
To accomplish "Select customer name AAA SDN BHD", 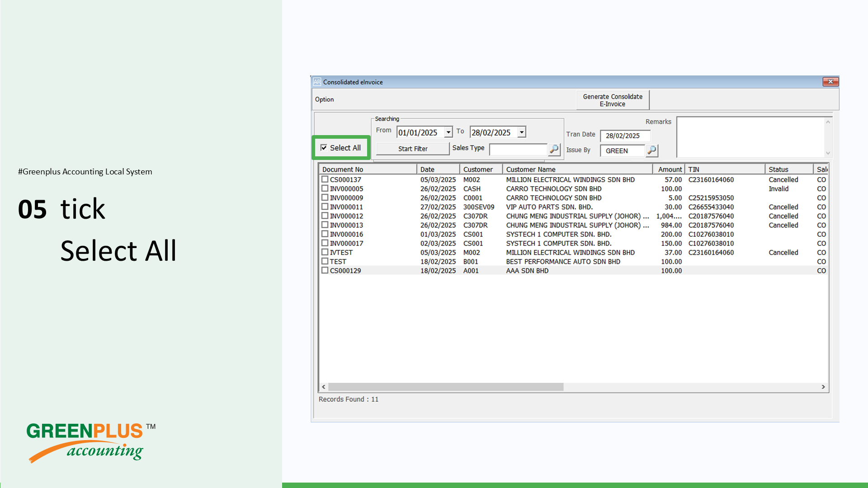I will pos(527,271).
